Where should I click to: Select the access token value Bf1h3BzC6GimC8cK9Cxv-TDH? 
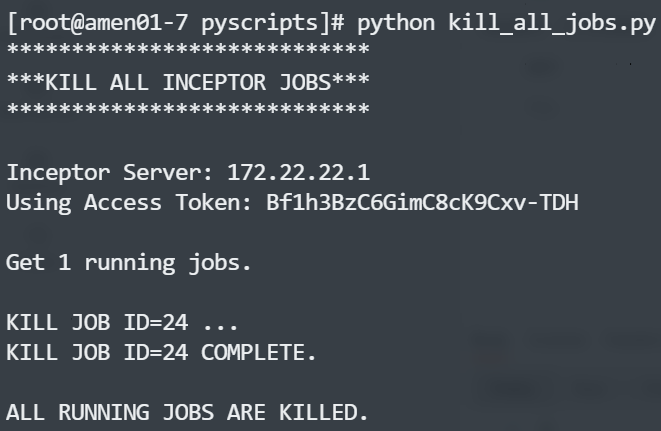[422, 203]
